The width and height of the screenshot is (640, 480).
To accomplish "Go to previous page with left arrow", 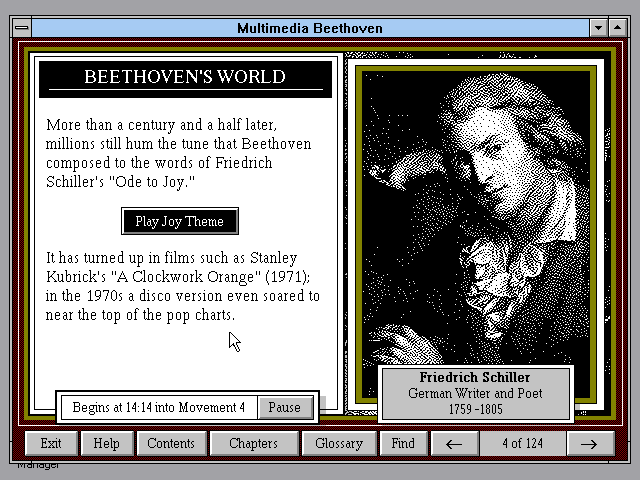I will tap(454, 443).
